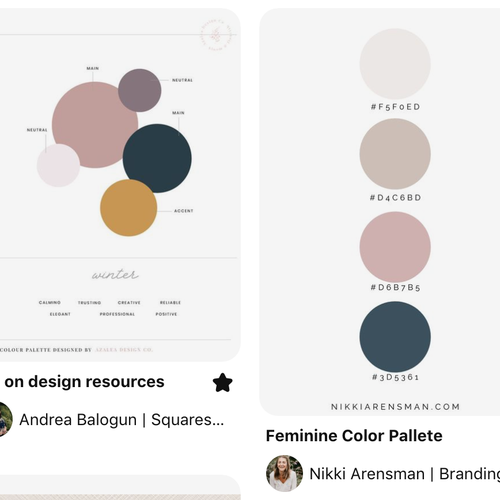Open Nikki Arensman | Branding profile link
This screenshot has height=500, width=500.
405,474
